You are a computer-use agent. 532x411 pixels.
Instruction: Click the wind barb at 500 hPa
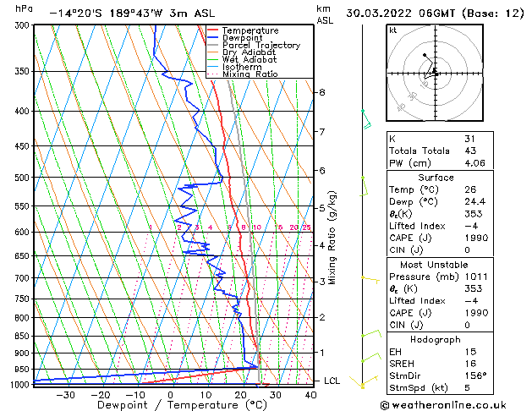pyautogui.click(x=364, y=185)
